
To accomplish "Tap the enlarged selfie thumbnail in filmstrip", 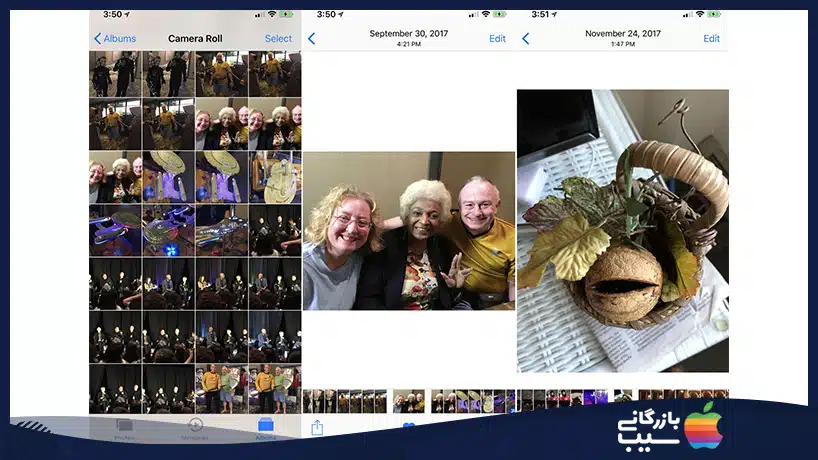I will [408, 401].
